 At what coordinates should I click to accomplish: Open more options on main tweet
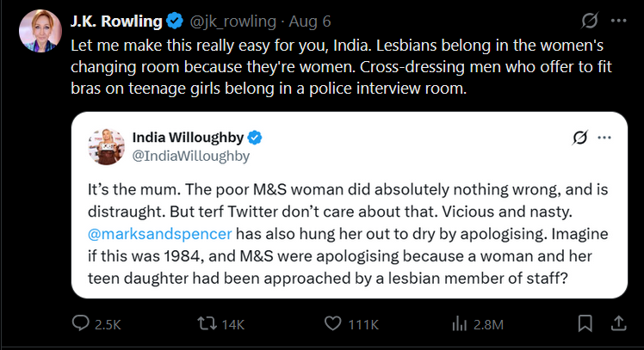pyautogui.click(x=618, y=21)
